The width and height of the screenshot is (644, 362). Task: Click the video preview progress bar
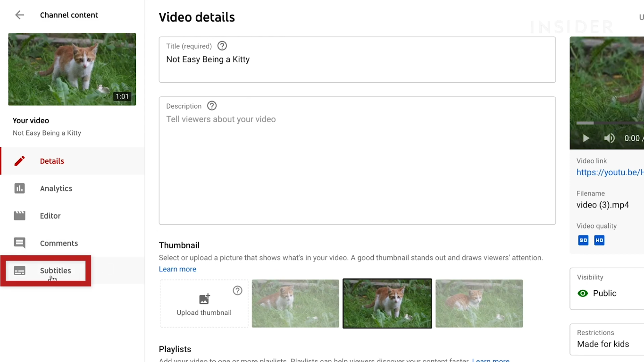click(x=610, y=123)
